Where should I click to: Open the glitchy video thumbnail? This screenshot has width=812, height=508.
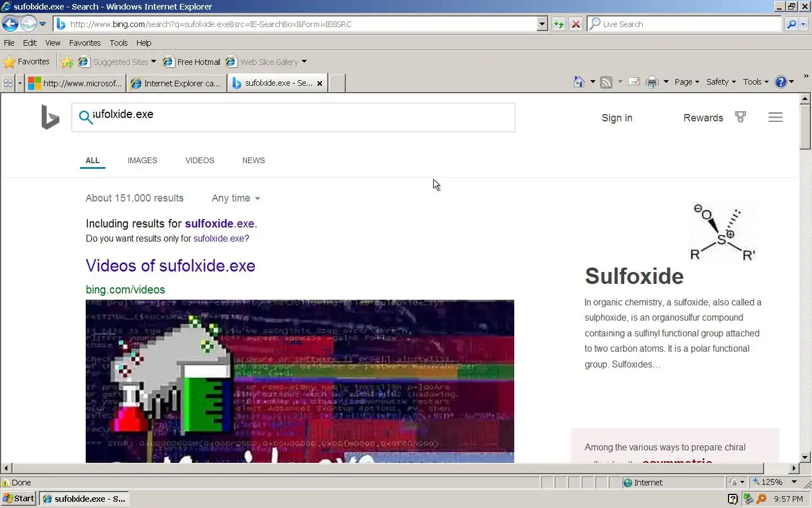(x=299, y=381)
